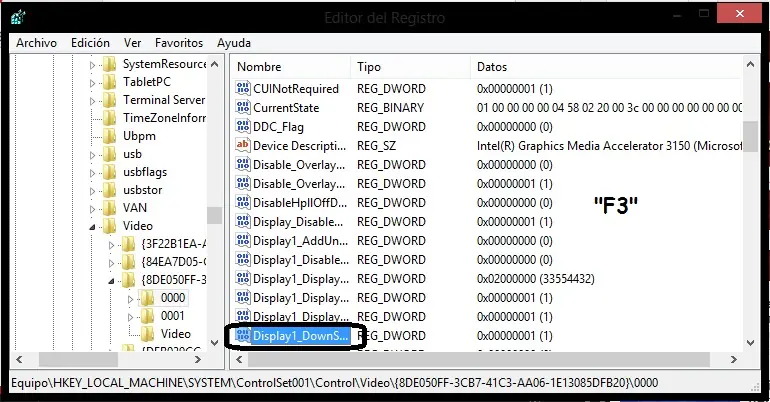770x402 pixels.
Task: Expand the TabletPC key
Action: coord(92,83)
